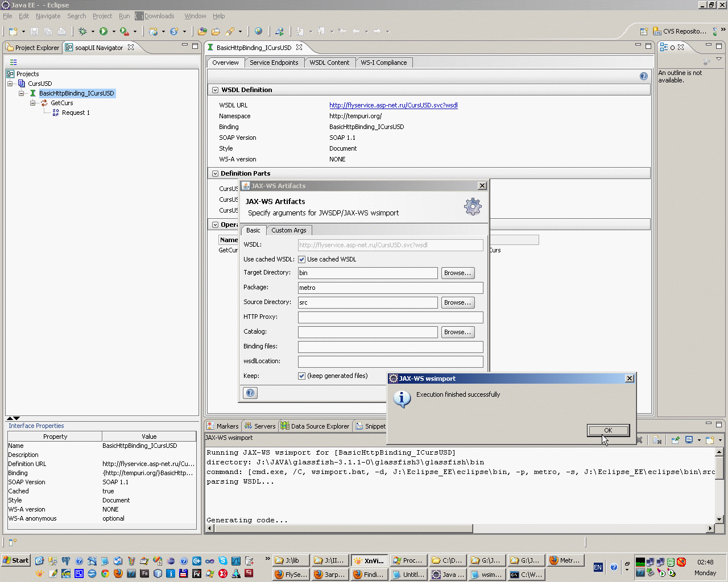Uncheck the Use cached WSDL checkbox
Image resolution: width=728 pixels, height=582 pixels.
tap(302, 260)
